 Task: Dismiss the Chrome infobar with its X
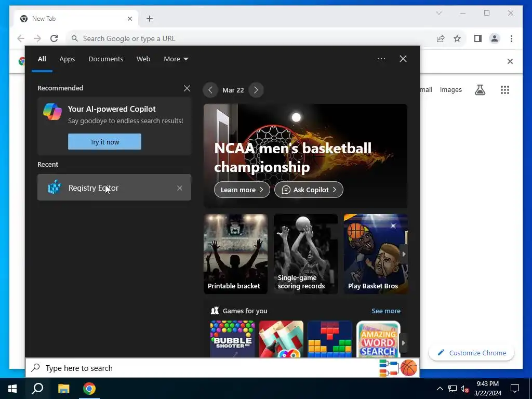[510, 61]
